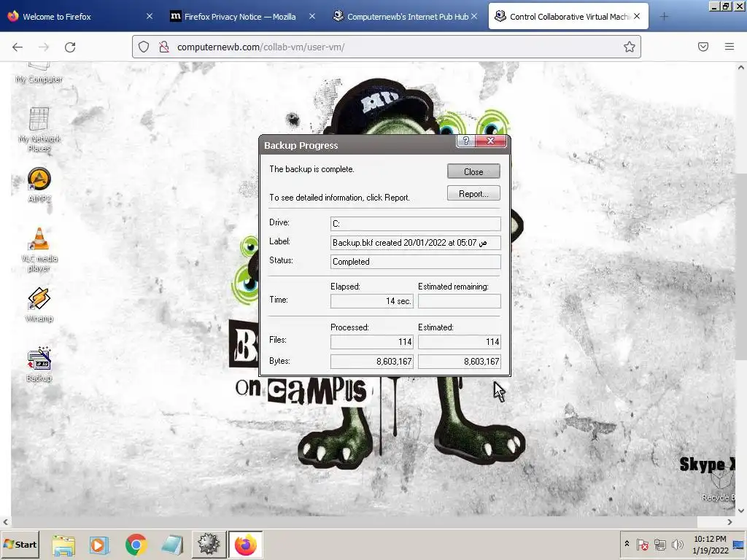This screenshot has width=747, height=560.
Task: Go back to the previous page
Action: click(x=18, y=47)
